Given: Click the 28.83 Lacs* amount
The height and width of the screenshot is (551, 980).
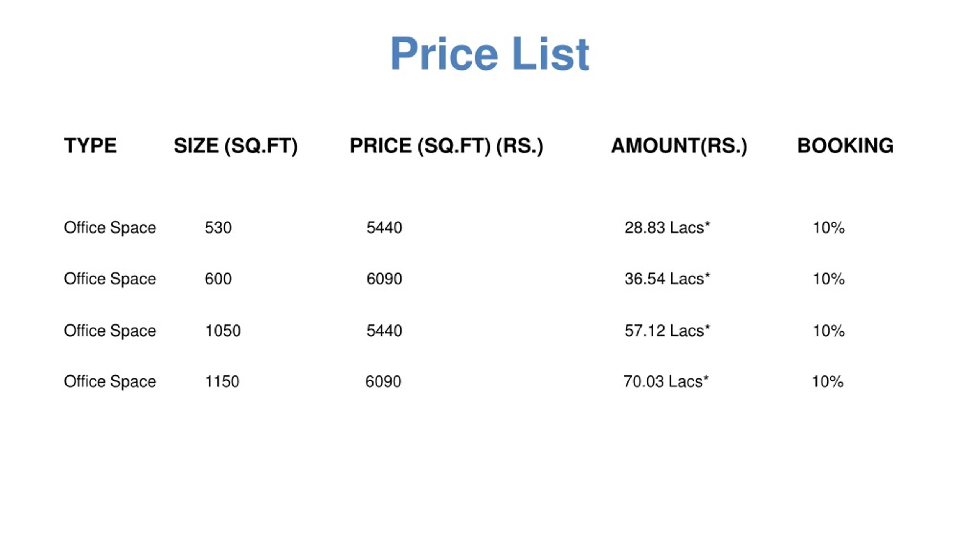Looking at the screenshot, I should (x=667, y=228).
